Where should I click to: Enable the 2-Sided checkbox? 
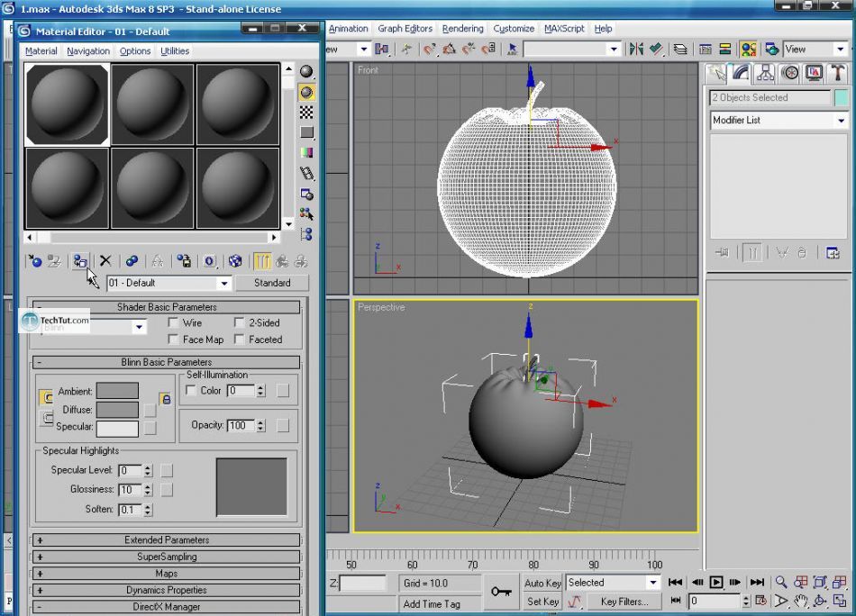pyautogui.click(x=239, y=322)
